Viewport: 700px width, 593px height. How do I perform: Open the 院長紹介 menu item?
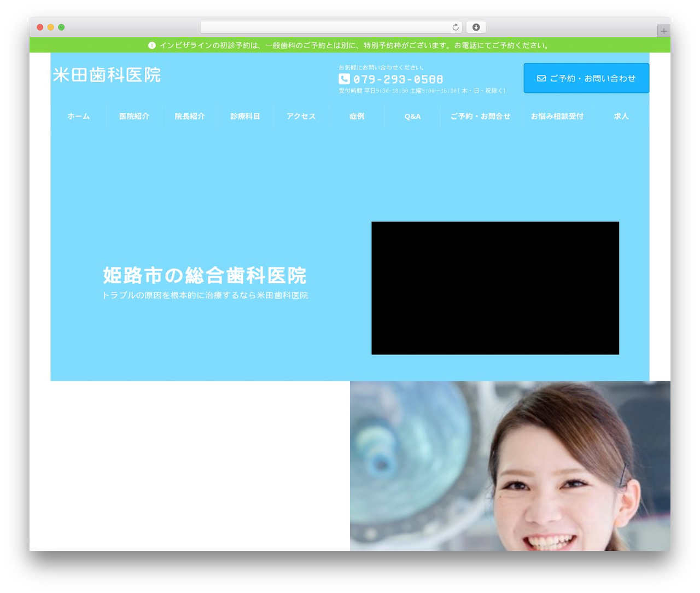pyautogui.click(x=190, y=117)
